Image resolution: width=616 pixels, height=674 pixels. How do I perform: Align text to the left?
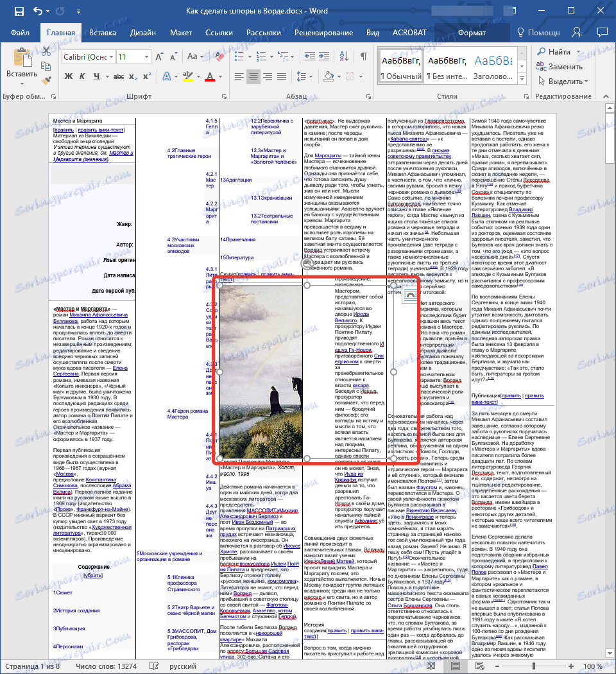[x=239, y=76]
